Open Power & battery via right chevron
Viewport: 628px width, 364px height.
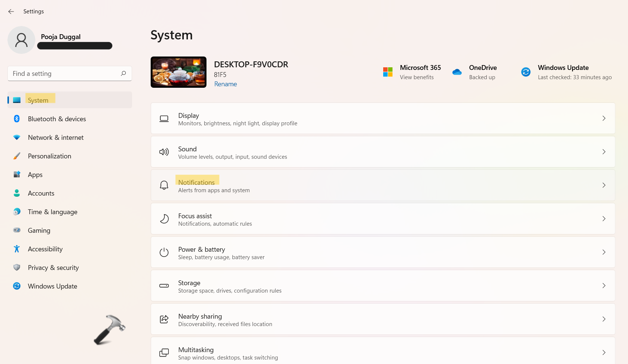coord(604,252)
